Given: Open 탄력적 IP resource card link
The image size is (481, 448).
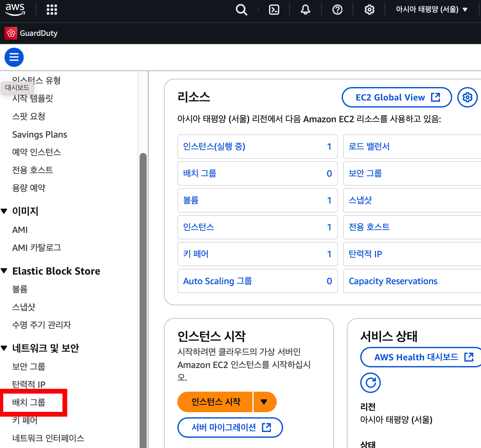Looking at the screenshot, I should pyautogui.click(x=365, y=254).
